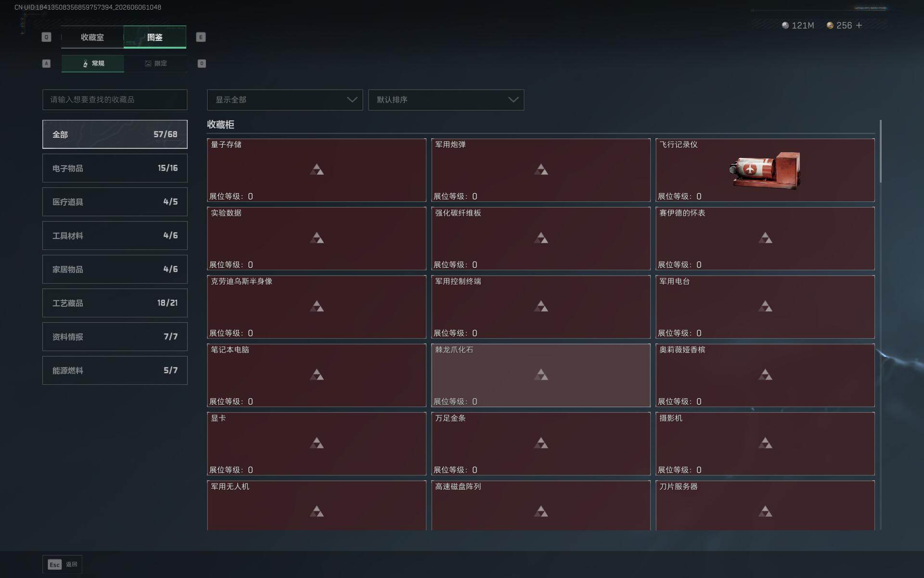The height and width of the screenshot is (578, 924).
Task: Click the 军用炮弹 card placeholder icon
Action: pyautogui.click(x=541, y=169)
